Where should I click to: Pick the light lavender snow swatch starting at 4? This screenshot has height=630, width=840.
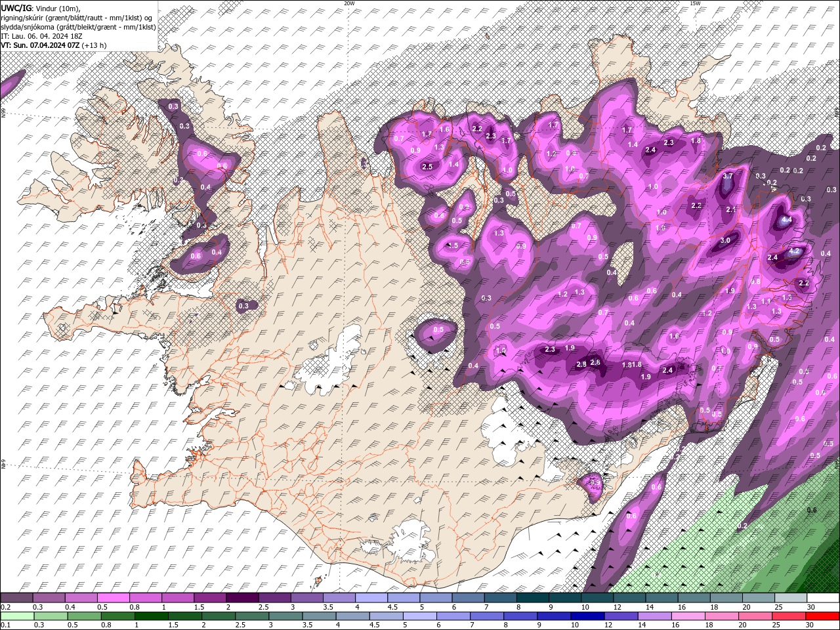coord(370,598)
